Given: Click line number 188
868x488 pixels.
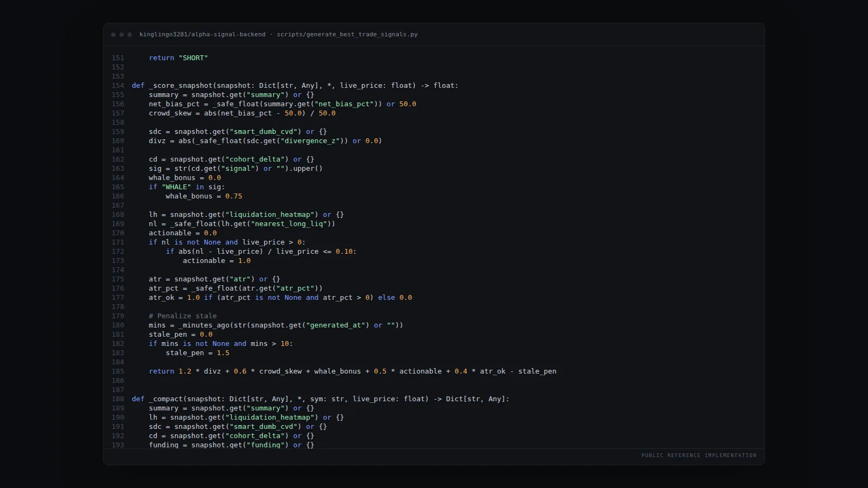Looking at the screenshot, I should pyautogui.click(x=118, y=399).
